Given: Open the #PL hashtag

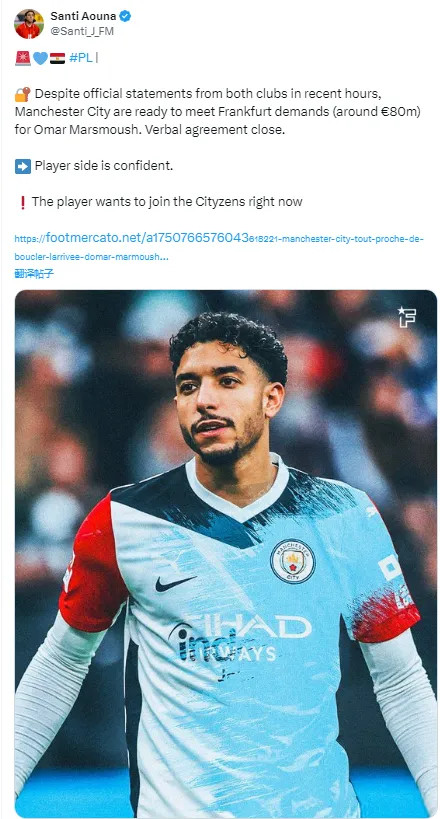Looking at the screenshot, I should [x=80, y=58].
